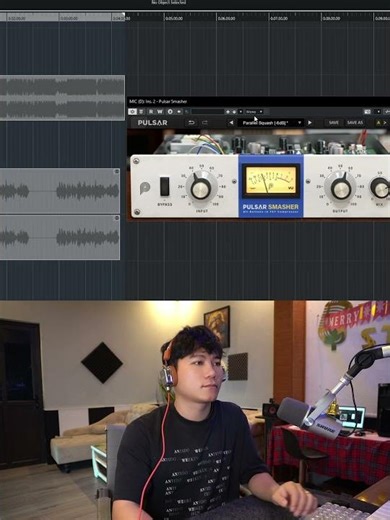This screenshot has width=390, height=520.
Task: Click the corner icon on the upper vocal clip
Action: [x=116, y=172]
